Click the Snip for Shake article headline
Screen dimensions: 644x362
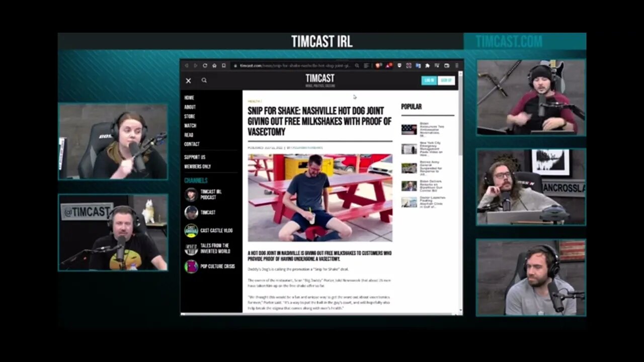coord(319,121)
